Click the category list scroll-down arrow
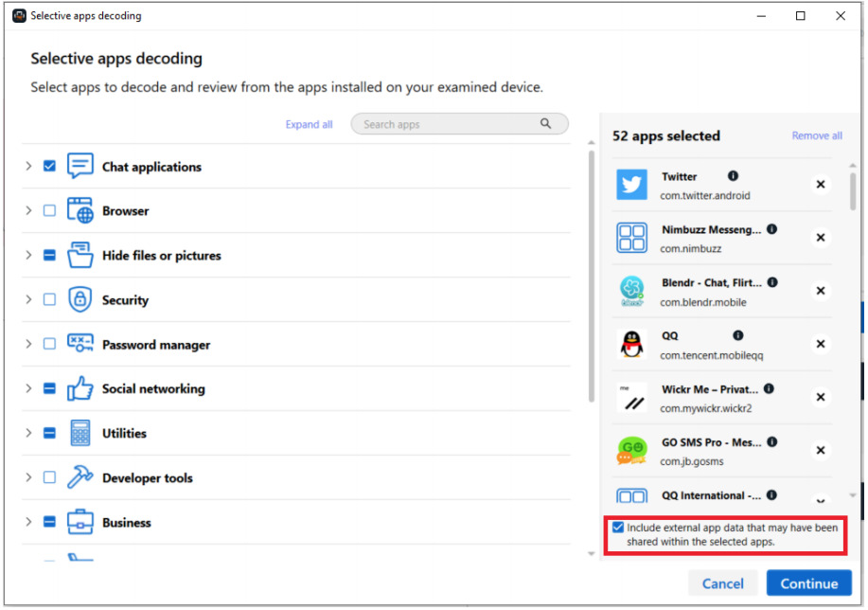 point(592,554)
